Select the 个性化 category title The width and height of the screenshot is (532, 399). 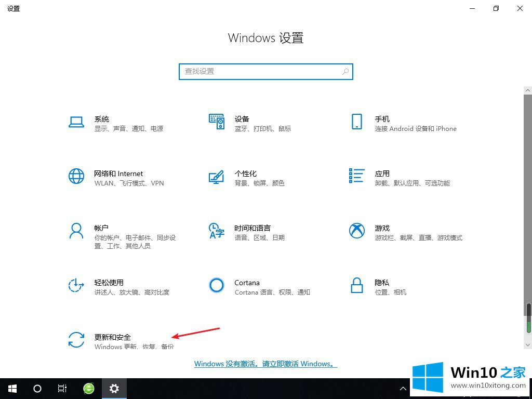coord(246,174)
